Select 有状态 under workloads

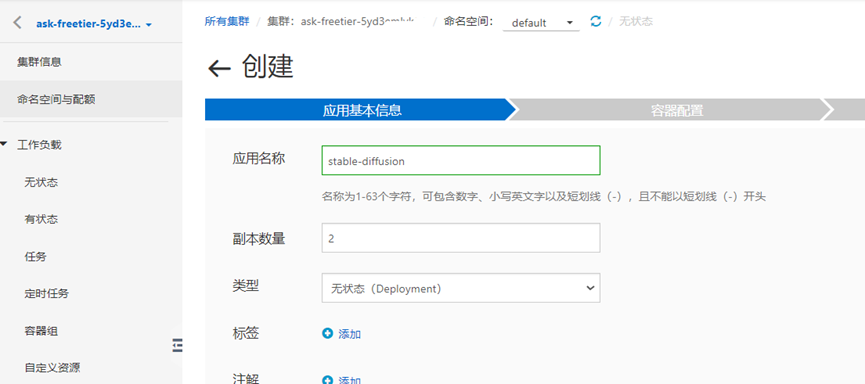[x=41, y=220]
